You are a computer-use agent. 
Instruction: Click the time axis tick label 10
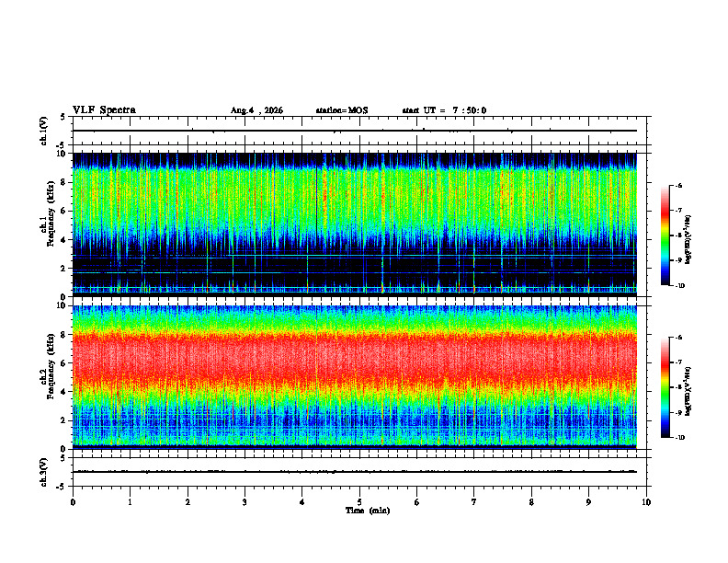pos(646,502)
